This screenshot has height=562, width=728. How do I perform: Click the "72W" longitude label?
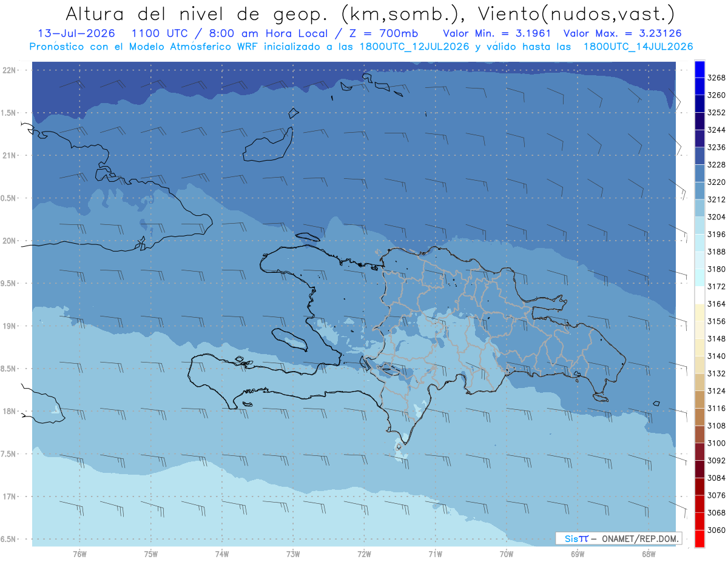click(364, 554)
